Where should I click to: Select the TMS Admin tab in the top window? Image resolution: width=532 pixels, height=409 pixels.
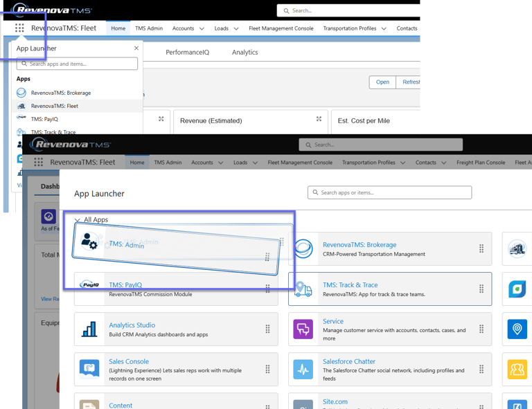149,28
